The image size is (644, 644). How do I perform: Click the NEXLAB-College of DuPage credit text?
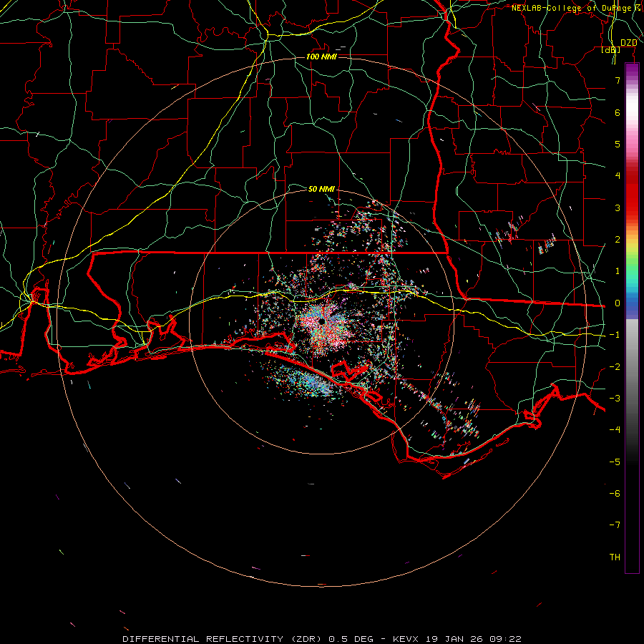[572, 8]
